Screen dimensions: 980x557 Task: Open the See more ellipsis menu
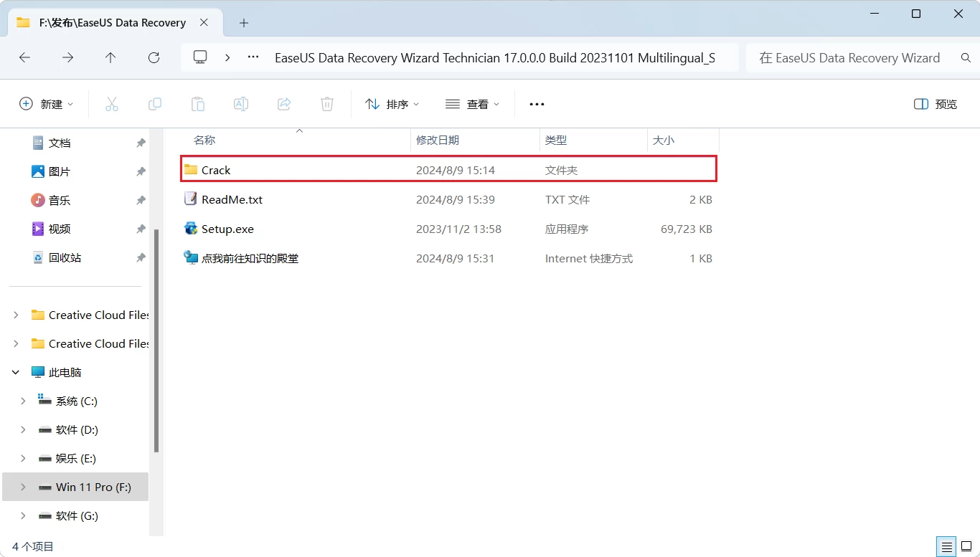[x=537, y=104]
